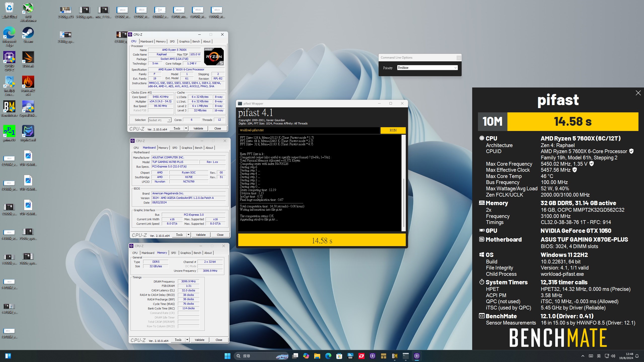644x362 pixels.
Task: Click the BenchMate BM taskbar icon
Action: tap(394, 356)
